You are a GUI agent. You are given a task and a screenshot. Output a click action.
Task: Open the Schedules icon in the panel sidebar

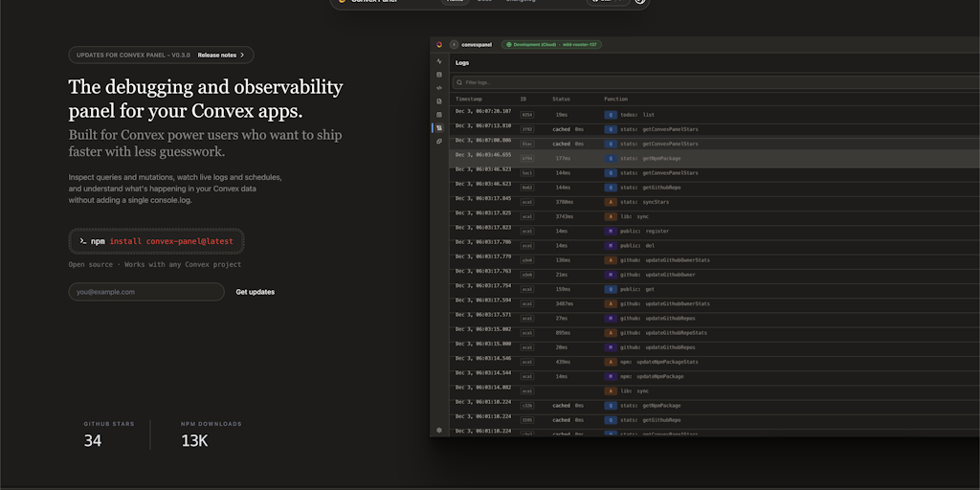(439, 115)
